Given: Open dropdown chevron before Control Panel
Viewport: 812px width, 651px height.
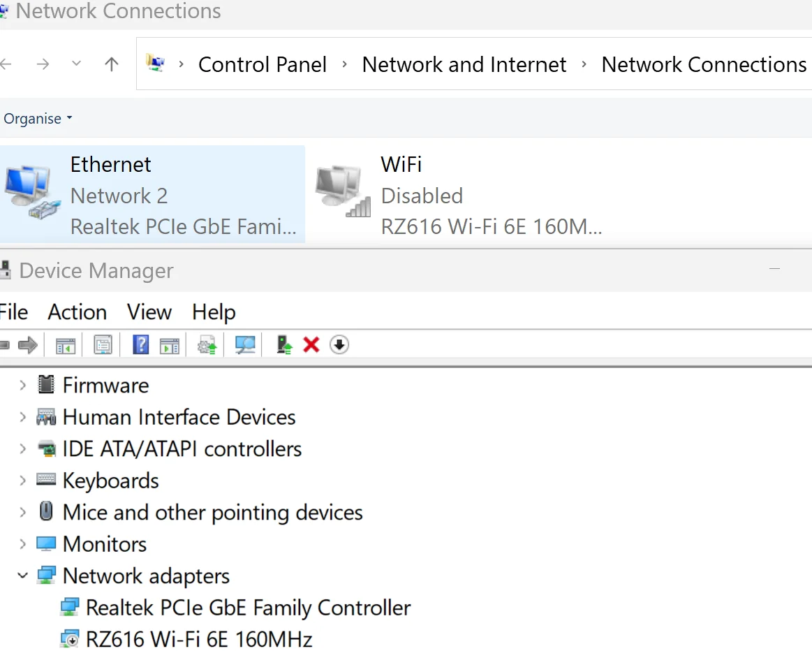Looking at the screenshot, I should pyautogui.click(x=182, y=64).
